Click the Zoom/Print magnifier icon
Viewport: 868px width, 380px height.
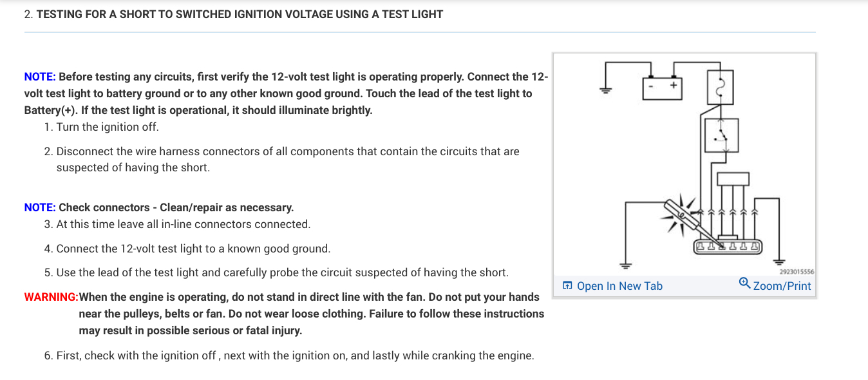(x=744, y=283)
